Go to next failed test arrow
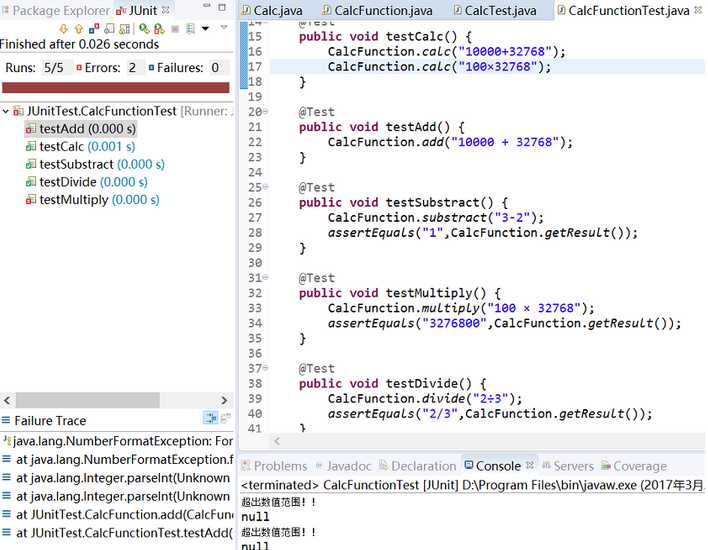The image size is (708, 550). pyautogui.click(x=64, y=29)
